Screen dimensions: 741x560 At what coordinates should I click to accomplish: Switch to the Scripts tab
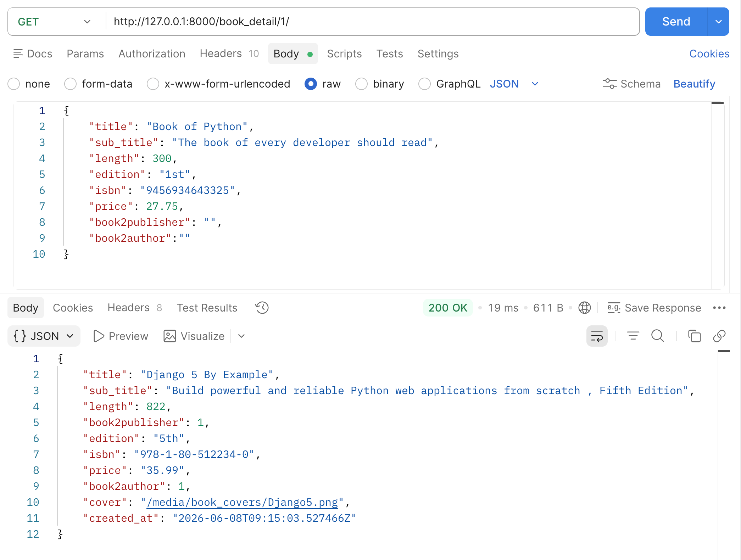tap(344, 54)
